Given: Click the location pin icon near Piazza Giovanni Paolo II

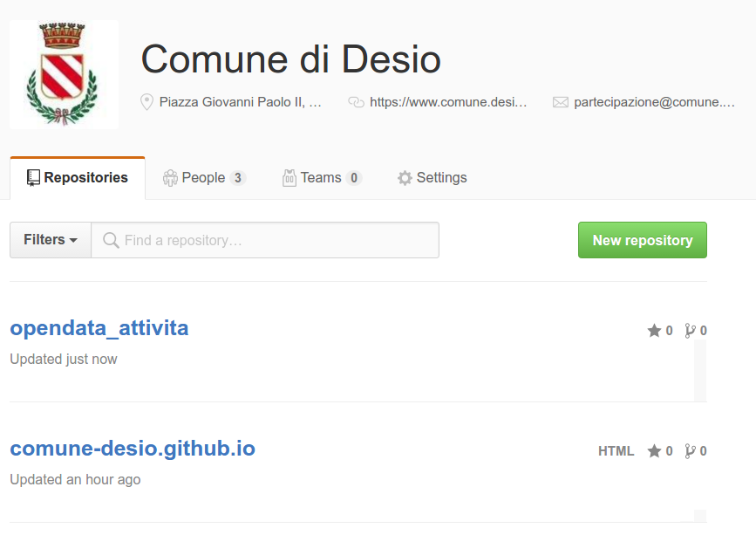Looking at the screenshot, I should (x=146, y=102).
